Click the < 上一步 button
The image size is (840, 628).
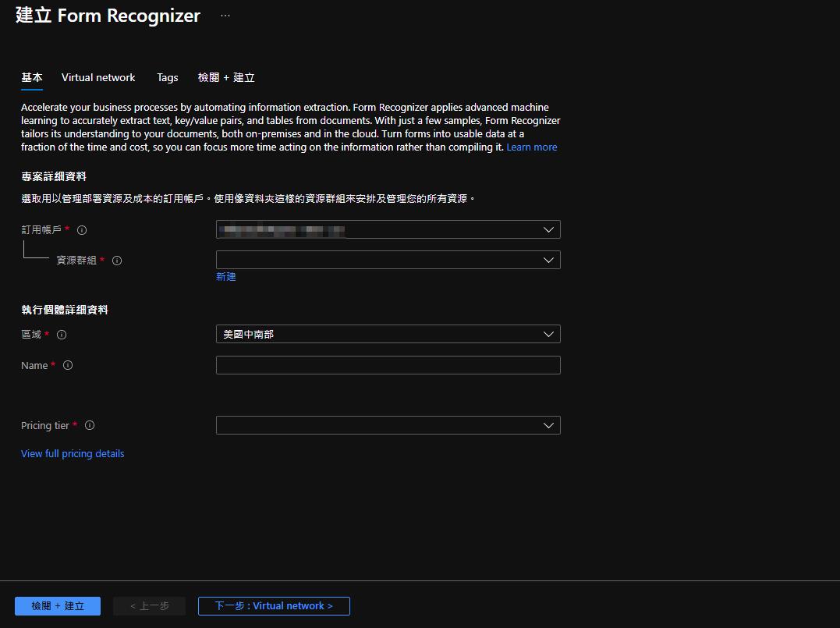coord(150,606)
